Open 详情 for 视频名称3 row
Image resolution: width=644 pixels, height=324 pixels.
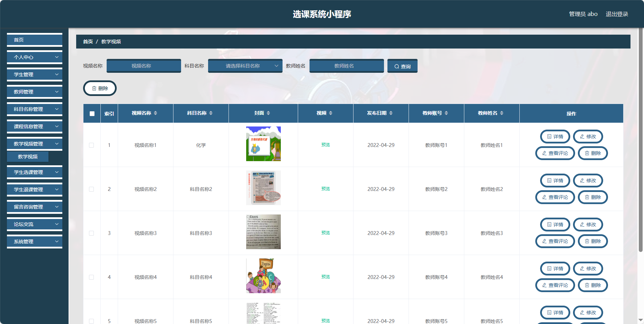pyautogui.click(x=555, y=225)
